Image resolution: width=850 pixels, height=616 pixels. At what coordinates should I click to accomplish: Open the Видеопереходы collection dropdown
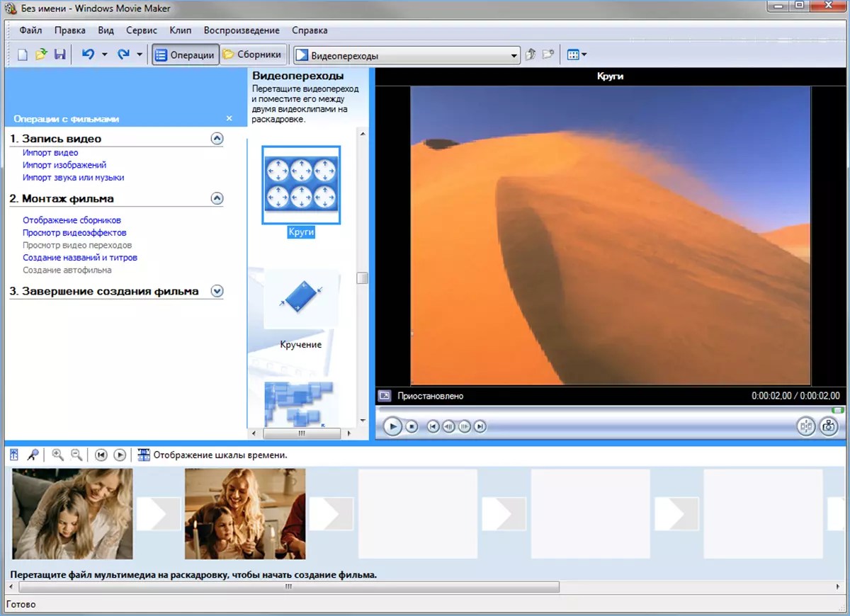[x=514, y=55]
